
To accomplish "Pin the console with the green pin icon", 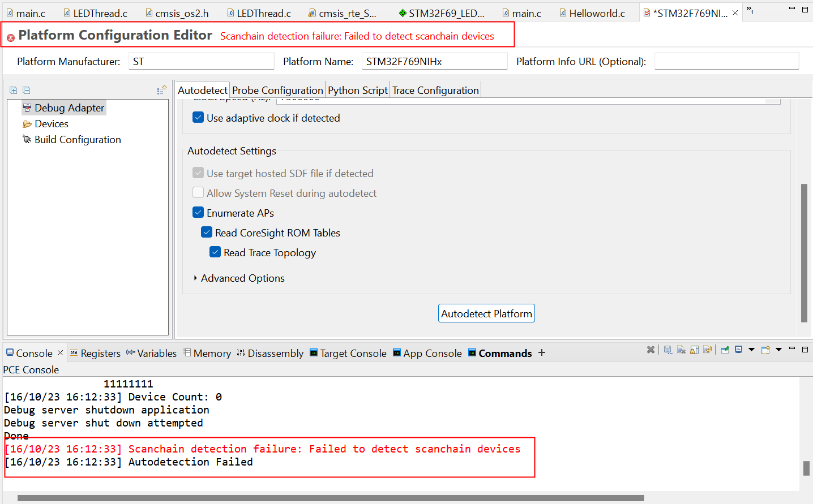I will coord(725,350).
